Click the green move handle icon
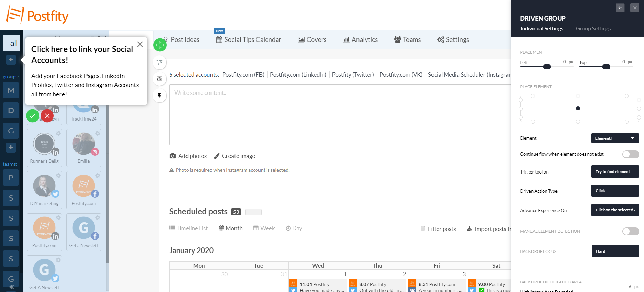The height and width of the screenshot is (292, 644). pyautogui.click(x=160, y=45)
